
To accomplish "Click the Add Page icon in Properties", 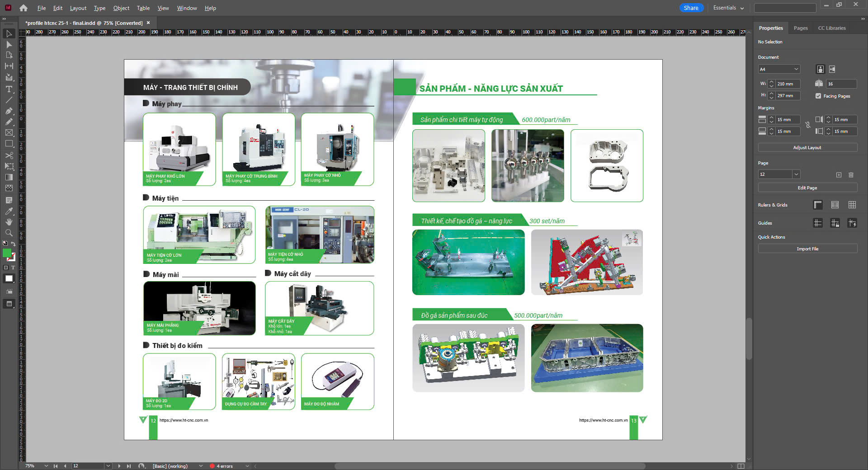I will coord(839,175).
